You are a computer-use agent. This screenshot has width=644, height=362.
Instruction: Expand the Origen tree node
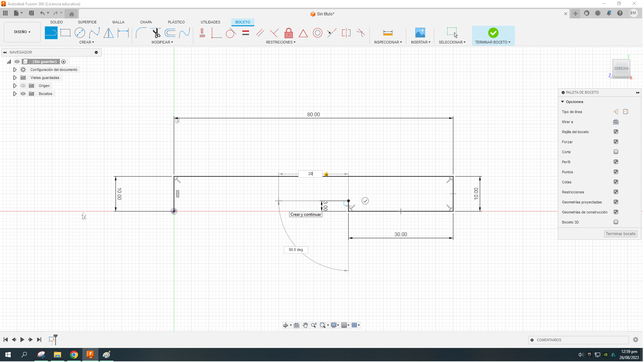point(15,86)
